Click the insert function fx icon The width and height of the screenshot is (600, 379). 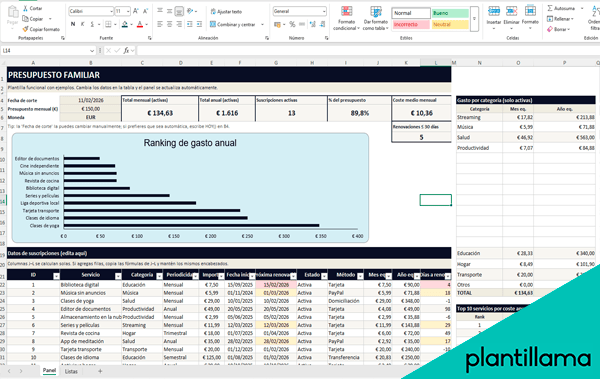point(126,51)
